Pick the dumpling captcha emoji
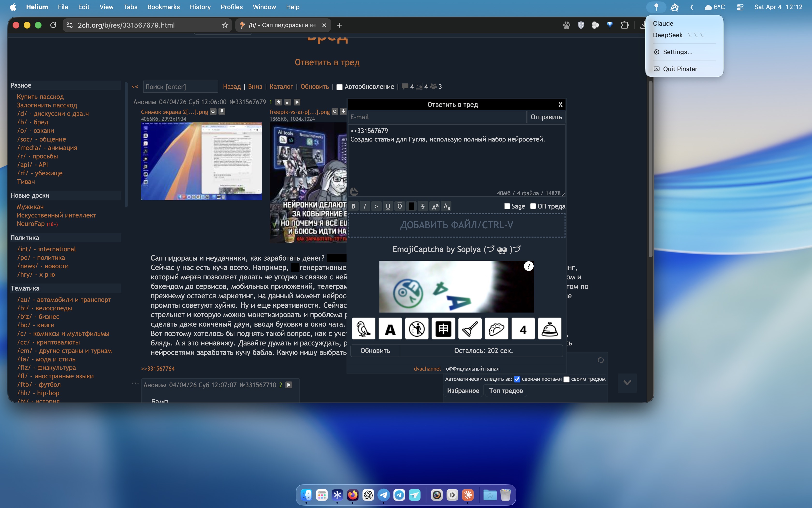The width and height of the screenshot is (812, 508). coord(496,329)
